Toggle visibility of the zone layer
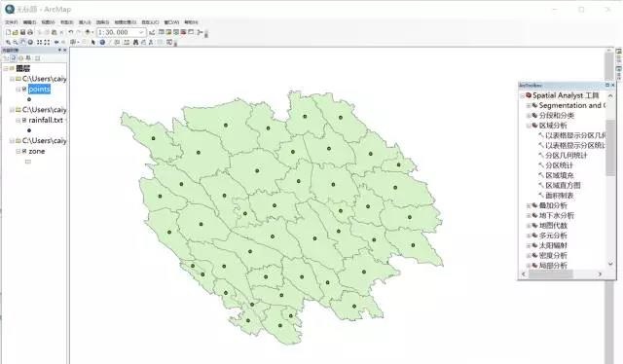Screen dimensions: 623x364 24,151
